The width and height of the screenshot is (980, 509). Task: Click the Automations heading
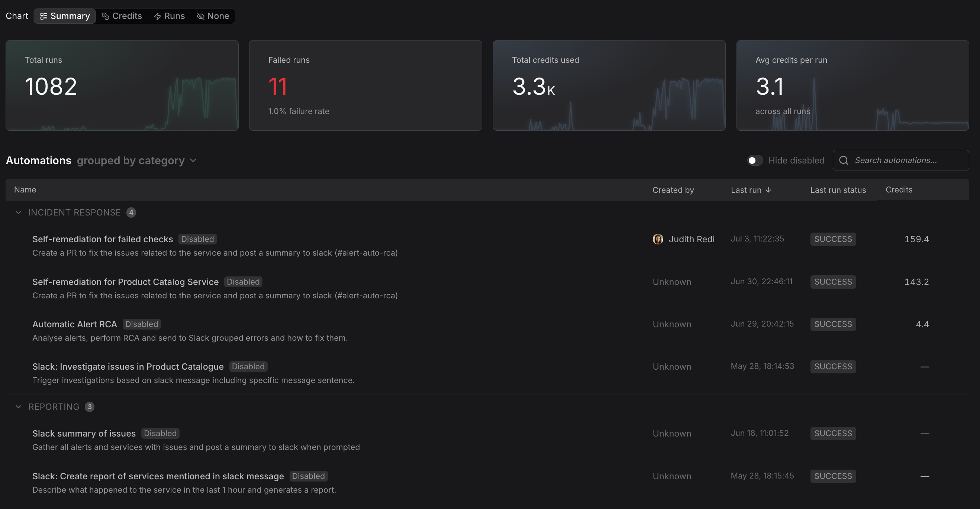[x=38, y=161]
